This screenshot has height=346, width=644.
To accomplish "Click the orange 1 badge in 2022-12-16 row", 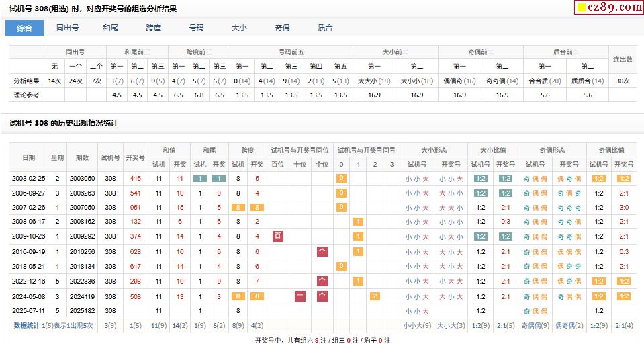I will [x=358, y=281].
